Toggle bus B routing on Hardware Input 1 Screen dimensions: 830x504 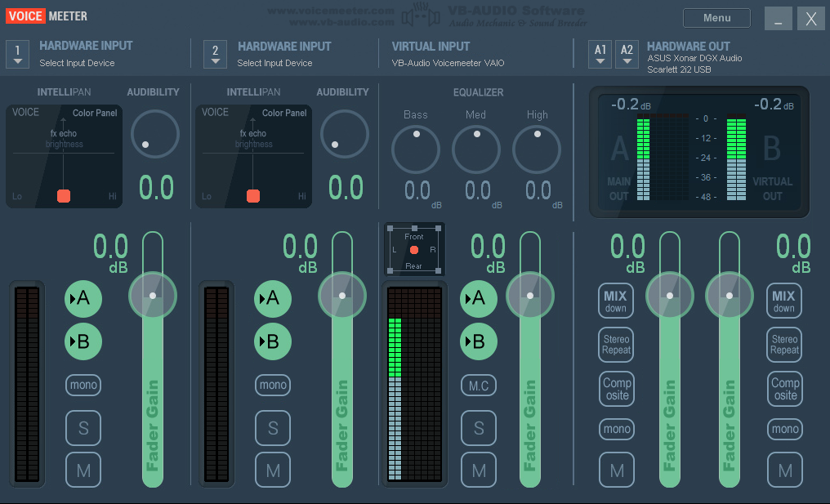pos(83,341)
